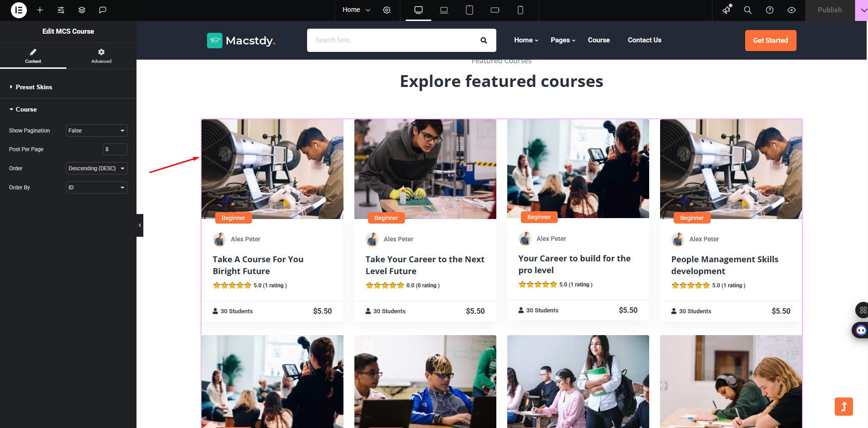868x428 pixels.
Task: Open What's New rocket icon
Action: [x=727, y=10]
